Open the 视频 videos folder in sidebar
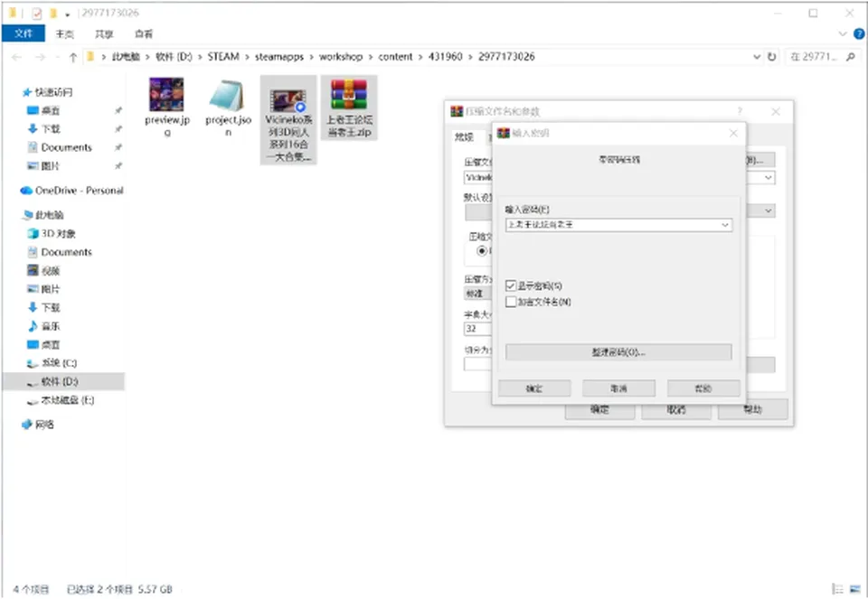The width and height of the screenshot is (868, 599). (43, 270)
